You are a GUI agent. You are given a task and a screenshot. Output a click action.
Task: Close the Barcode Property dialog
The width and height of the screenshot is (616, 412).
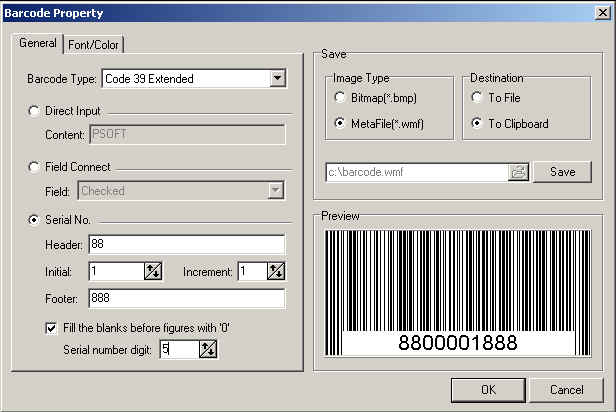603,13
